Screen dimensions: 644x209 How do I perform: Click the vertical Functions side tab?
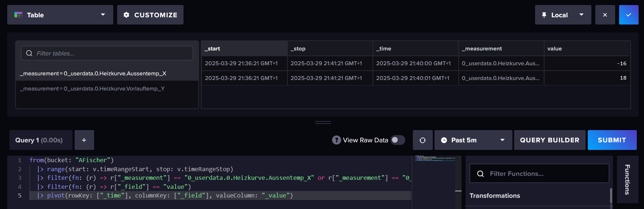coord(627,179)
